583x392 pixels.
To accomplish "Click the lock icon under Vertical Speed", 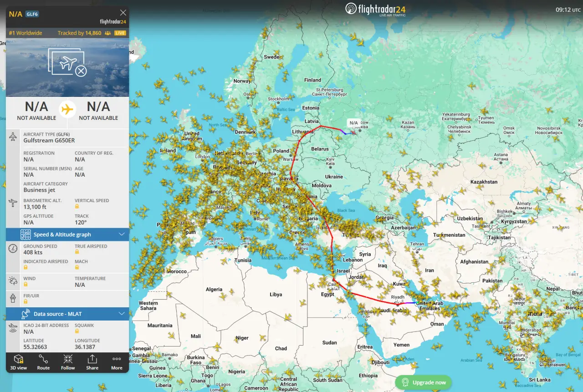I will tap(77, 207).
